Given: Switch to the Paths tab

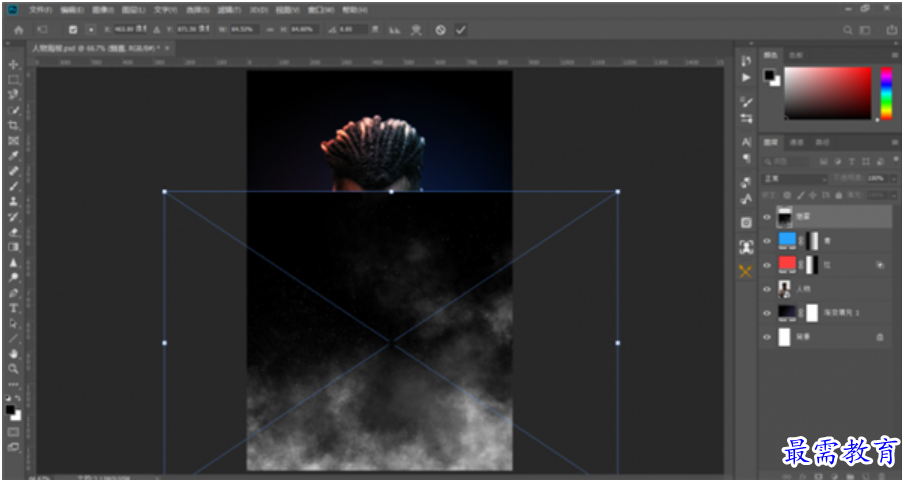Looking at the screenshot, I should pos(822,142).
